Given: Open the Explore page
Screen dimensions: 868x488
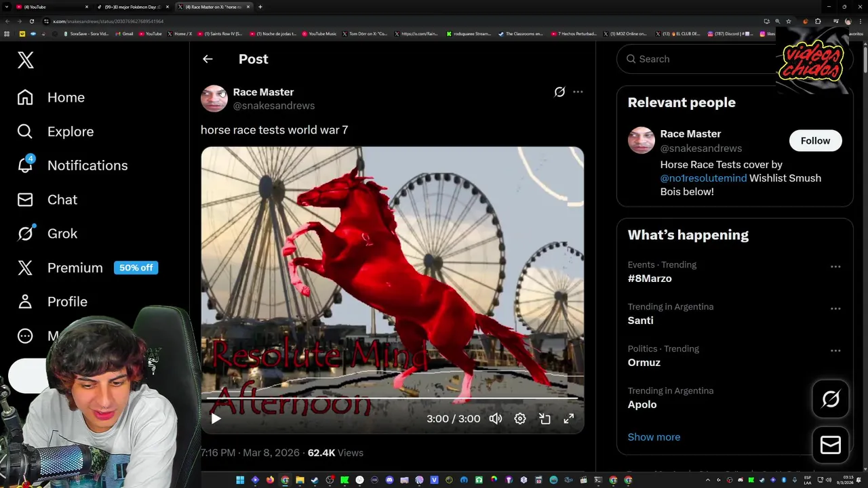Looking at the screenshot, I should point(56,131).
